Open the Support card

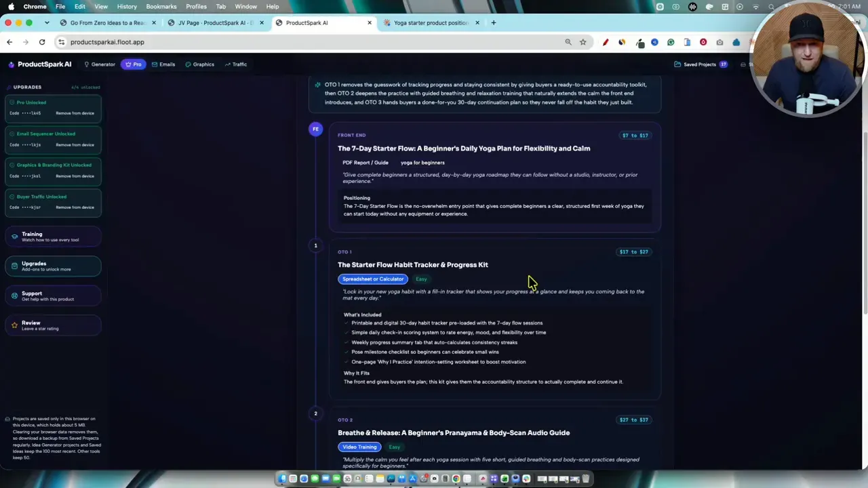pos(53,296)
